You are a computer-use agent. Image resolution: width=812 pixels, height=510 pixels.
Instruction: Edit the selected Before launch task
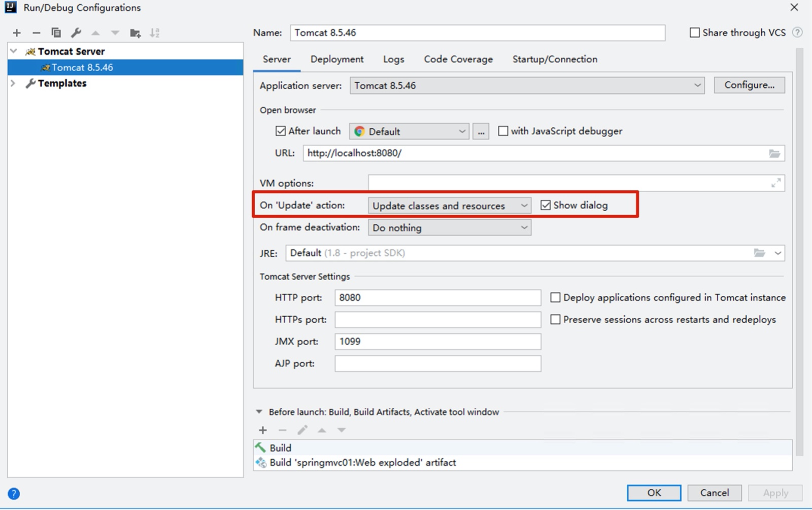[x=302, y=430]
